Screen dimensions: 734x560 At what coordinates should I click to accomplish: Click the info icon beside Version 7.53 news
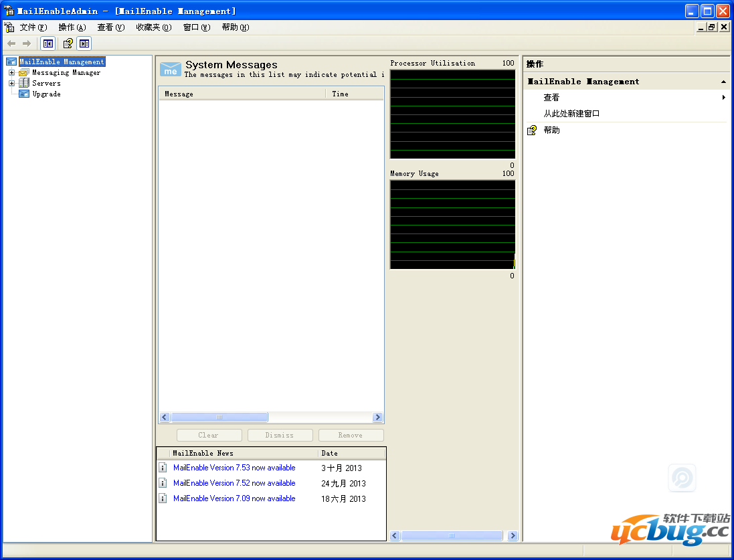163,468
